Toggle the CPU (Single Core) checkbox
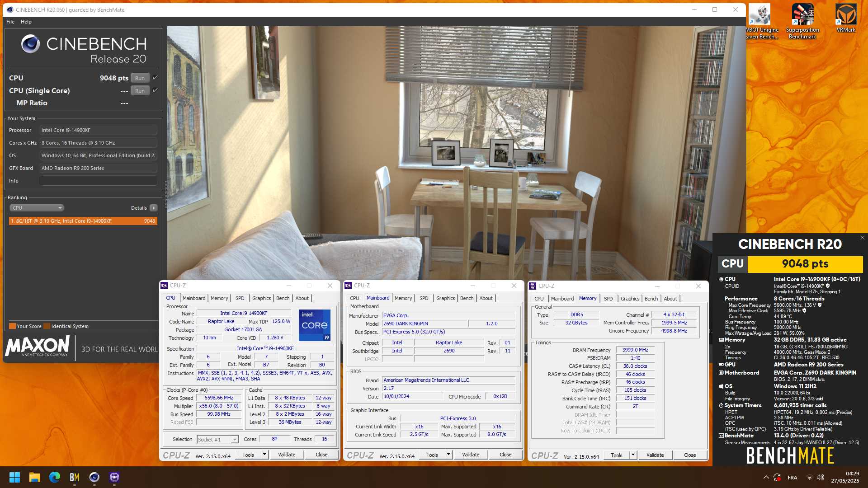868x488 pixels. coord(155,90)
